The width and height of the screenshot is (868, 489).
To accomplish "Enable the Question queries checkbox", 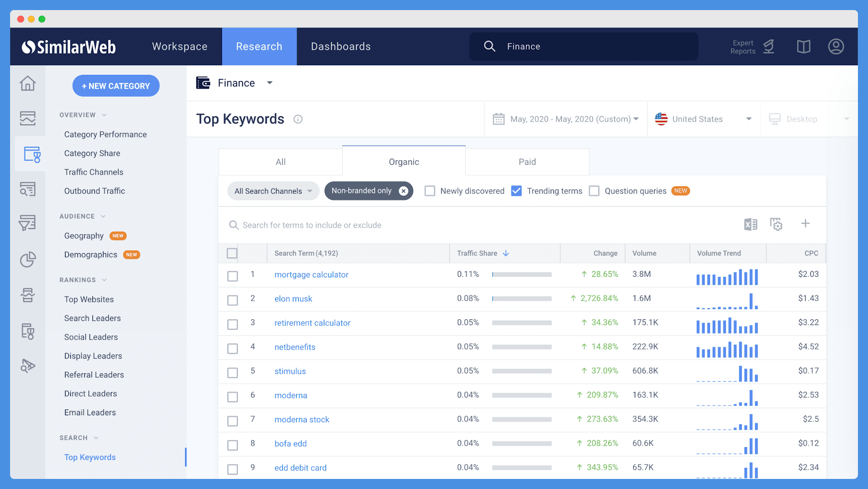I will click(x=594, y=191).
